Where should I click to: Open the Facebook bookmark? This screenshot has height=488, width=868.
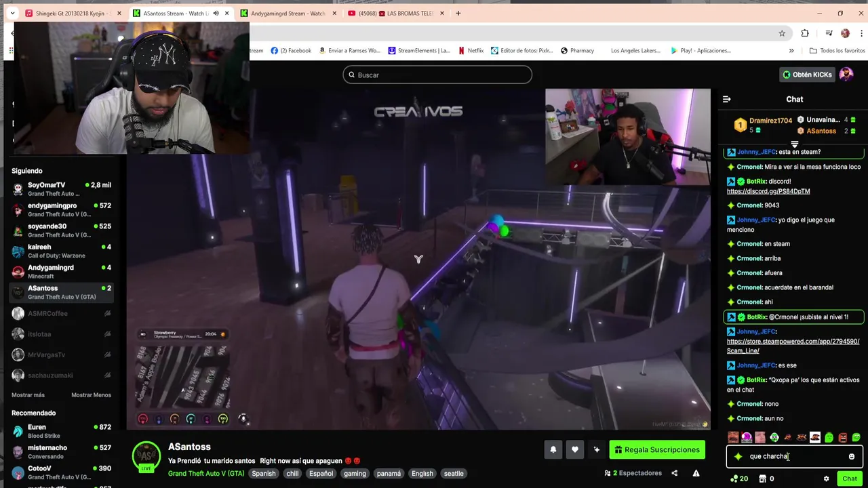pos(291,50)
